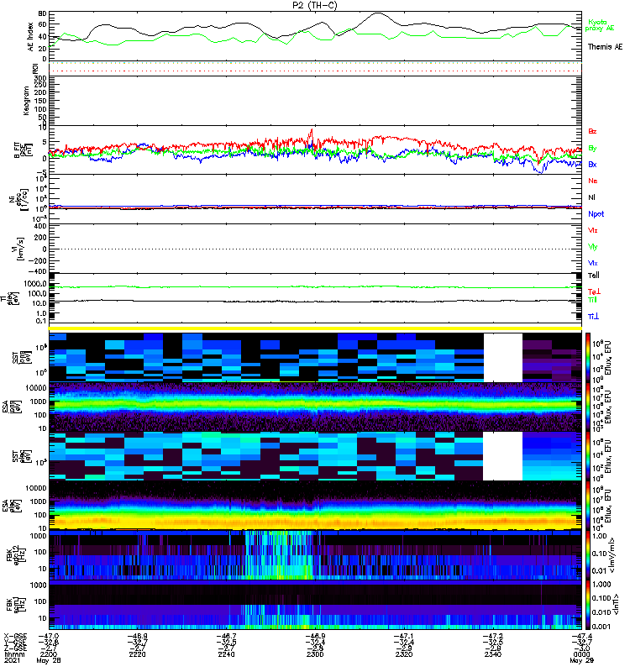The image size is (630, 672).
Task: Click the FBK edc12 [Hz] axis label
Action: tap(17, 554)
